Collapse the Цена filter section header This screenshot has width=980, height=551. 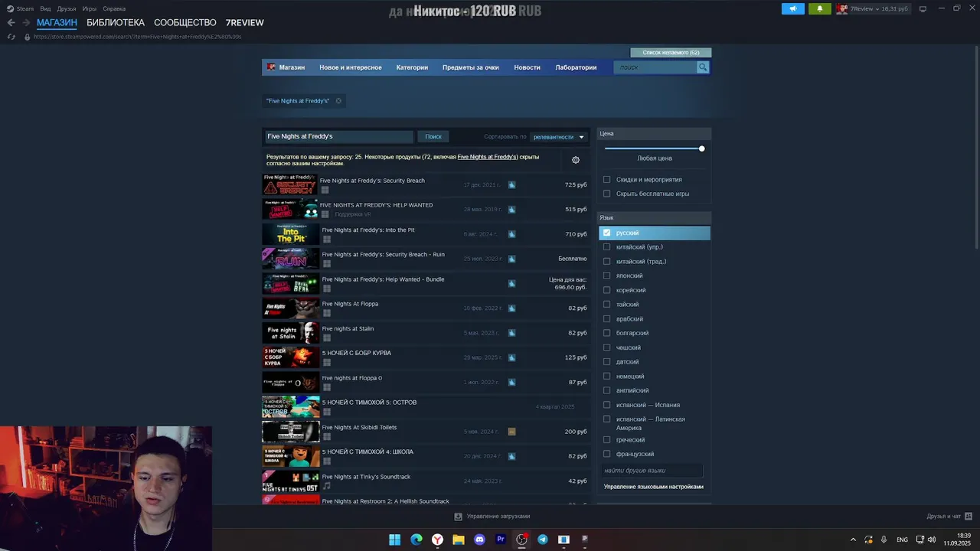coord(655,133)
